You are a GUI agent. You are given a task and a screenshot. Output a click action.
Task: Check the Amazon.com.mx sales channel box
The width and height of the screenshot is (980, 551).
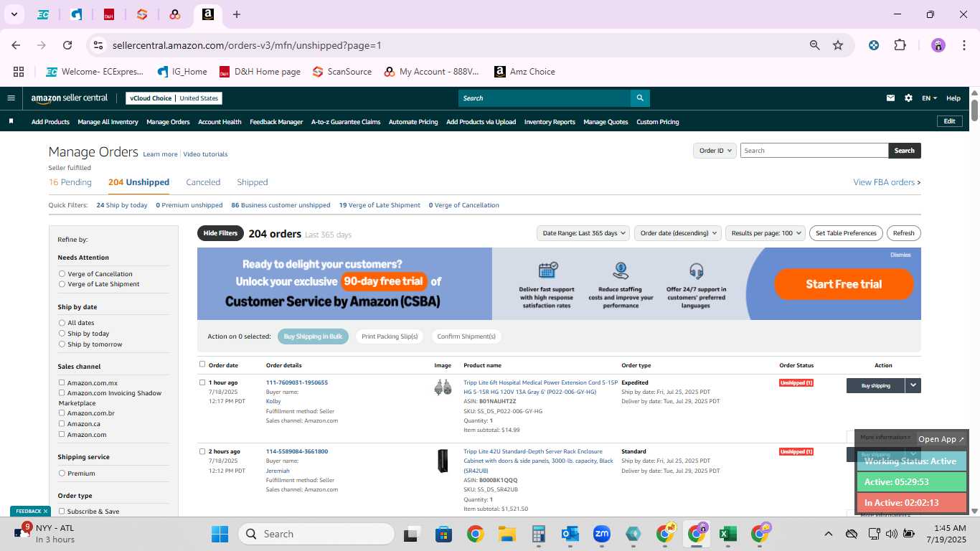point(62,383)
